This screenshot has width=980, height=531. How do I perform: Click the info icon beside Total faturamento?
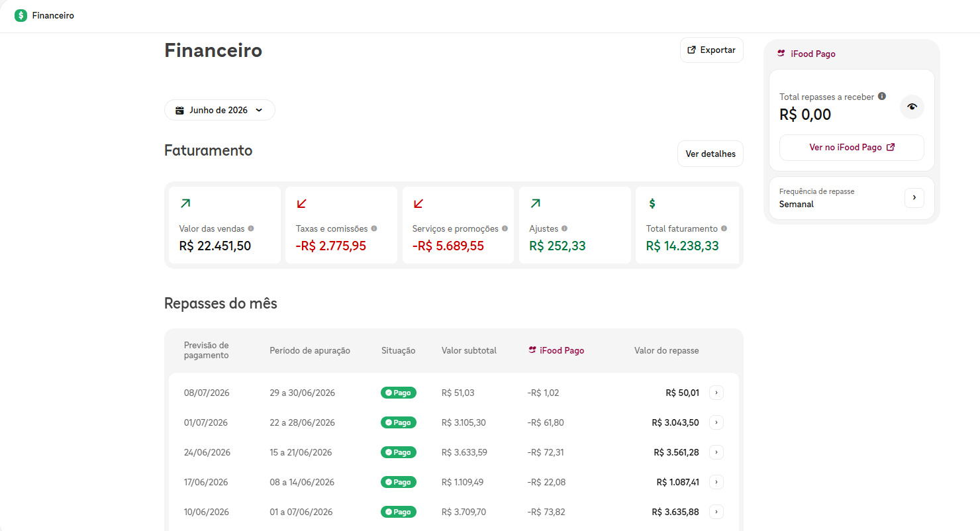point(724,228)
